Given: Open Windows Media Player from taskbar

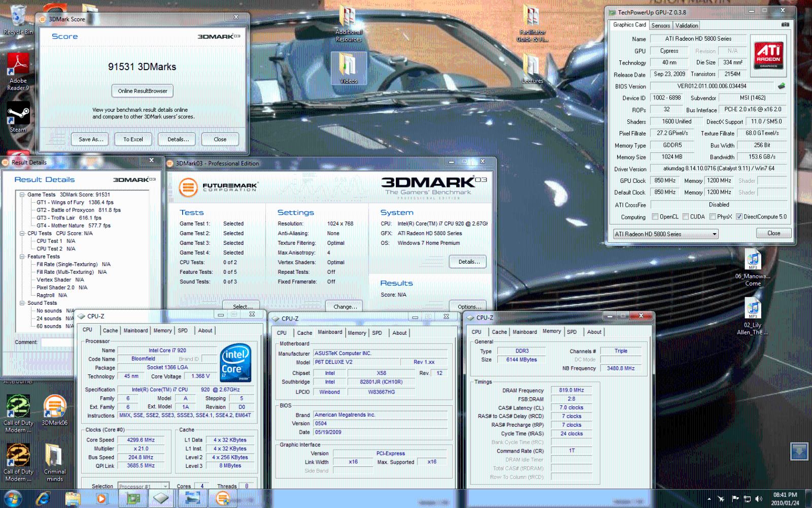Looking at the screenshot, I should pos(102,498).
